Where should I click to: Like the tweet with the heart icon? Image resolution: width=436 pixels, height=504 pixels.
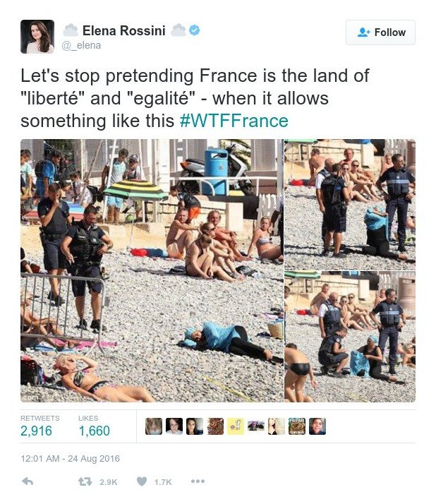[x=142, y=481]
